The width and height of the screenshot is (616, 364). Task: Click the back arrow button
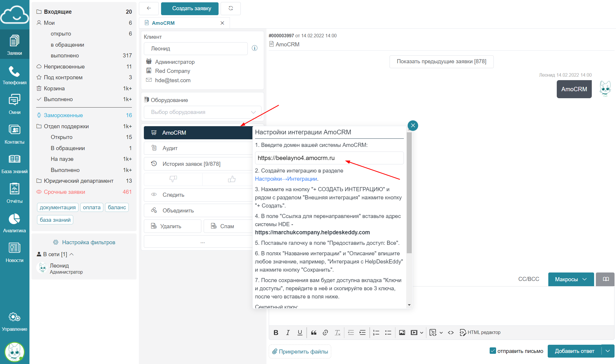(x=149, y=8)
